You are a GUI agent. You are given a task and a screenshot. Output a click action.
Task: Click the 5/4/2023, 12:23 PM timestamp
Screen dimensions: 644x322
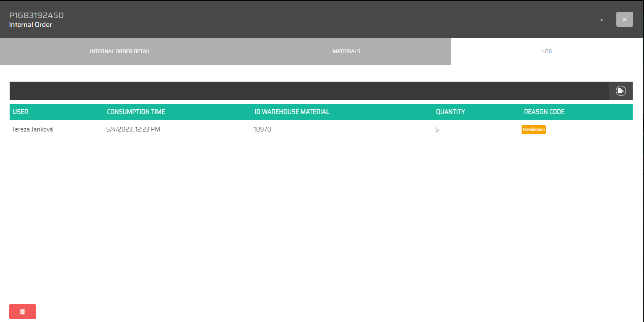(x=133, y=129)
